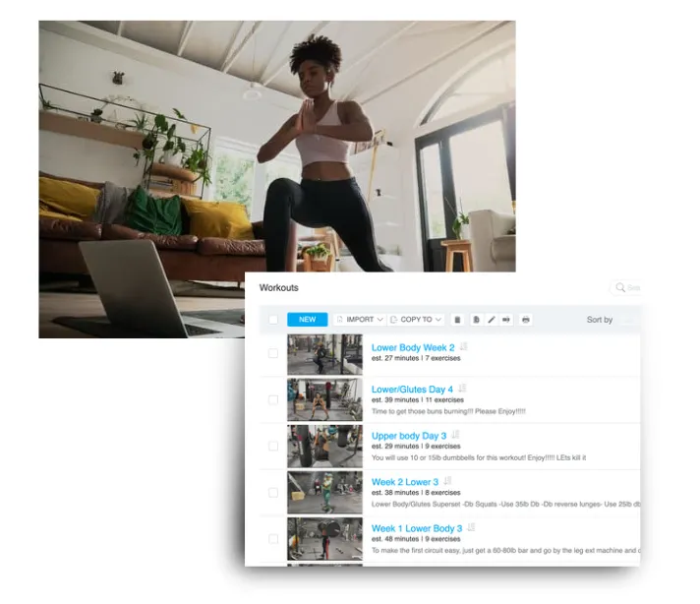The height and width of the screenshot is (604, 700).
Task: Click reorder icon beside Lower Body Week 2
Action: [x=464, y=346]
